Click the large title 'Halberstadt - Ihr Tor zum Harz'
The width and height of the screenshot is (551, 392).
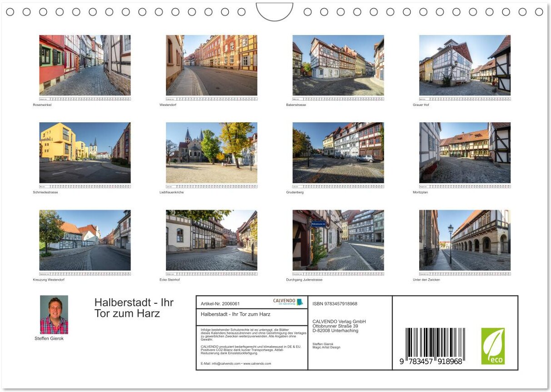[x=134, y=308]
